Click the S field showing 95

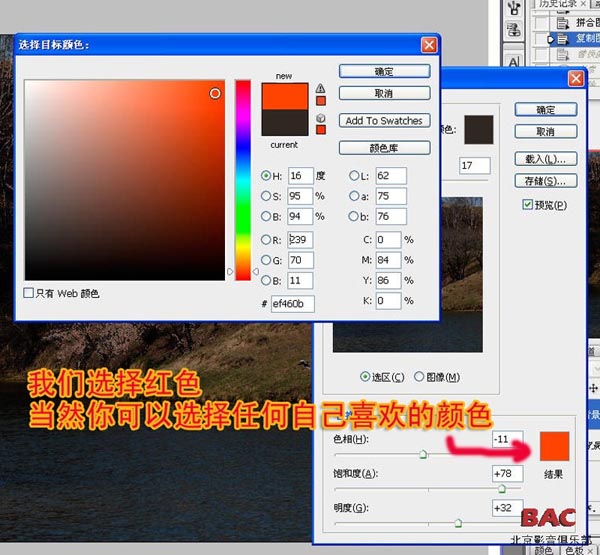click(300, 196)
